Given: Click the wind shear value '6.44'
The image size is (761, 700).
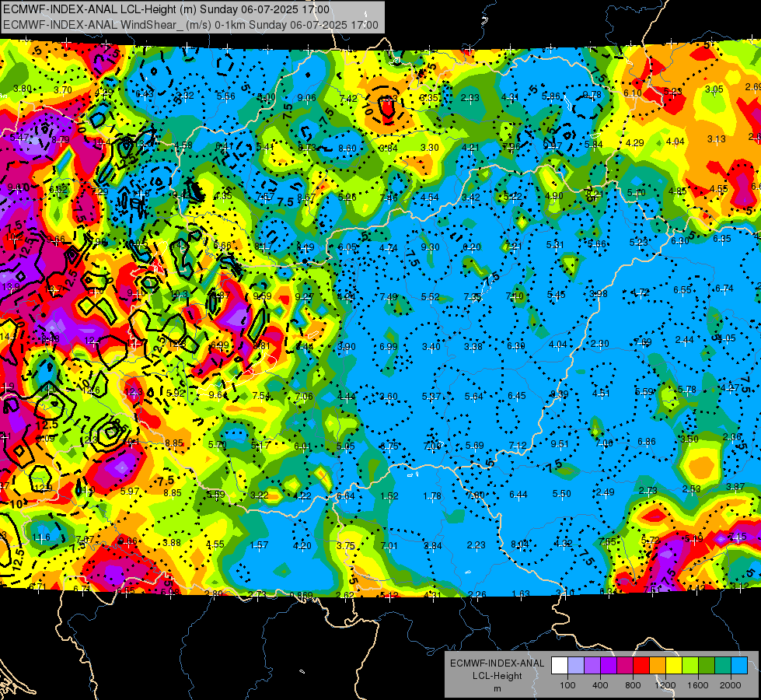Looking at the screenshot, I should point(518,494).
